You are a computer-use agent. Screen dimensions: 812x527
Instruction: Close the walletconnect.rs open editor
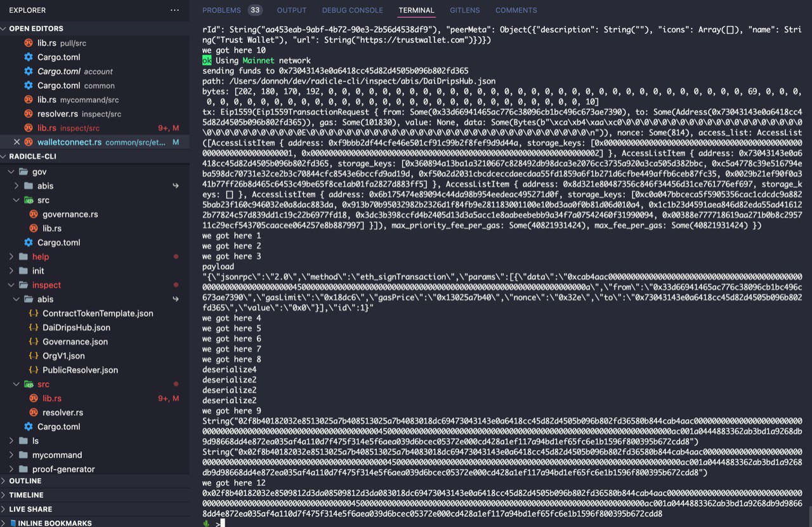click(x=16, y=142)
